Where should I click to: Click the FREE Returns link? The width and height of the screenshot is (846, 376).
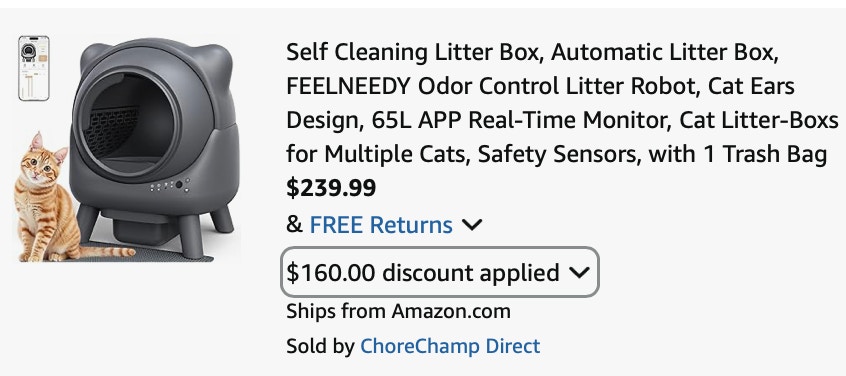[x=381, y=224]
